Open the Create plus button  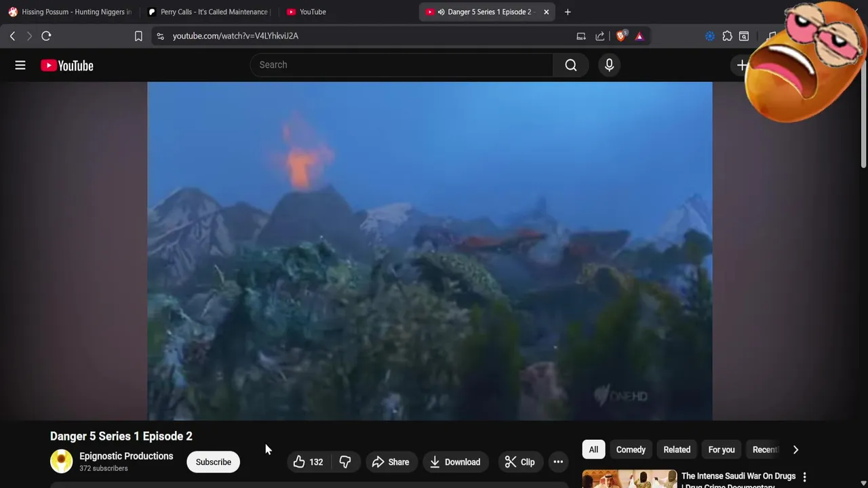click(x=743, y=65)
